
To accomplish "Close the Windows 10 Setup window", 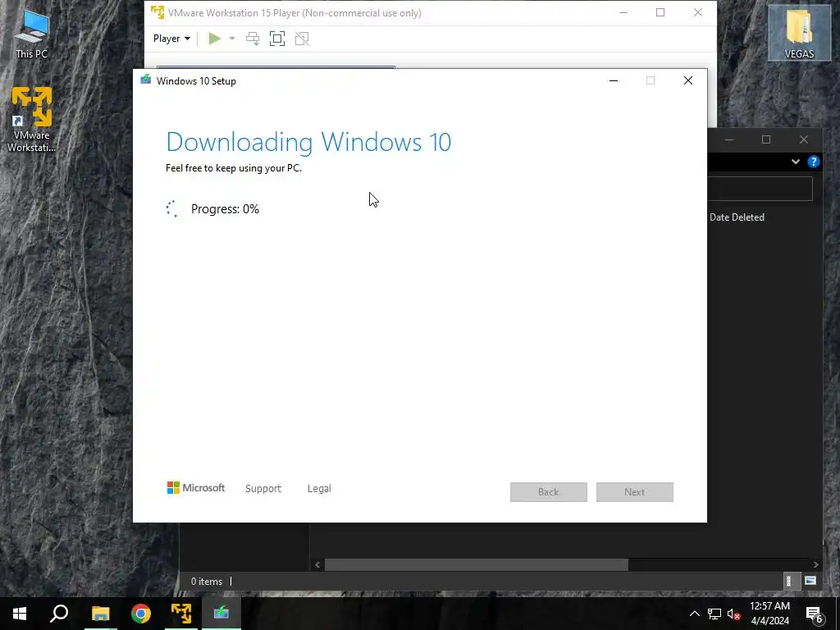I will pyautogui.click(x=688, y=81).
